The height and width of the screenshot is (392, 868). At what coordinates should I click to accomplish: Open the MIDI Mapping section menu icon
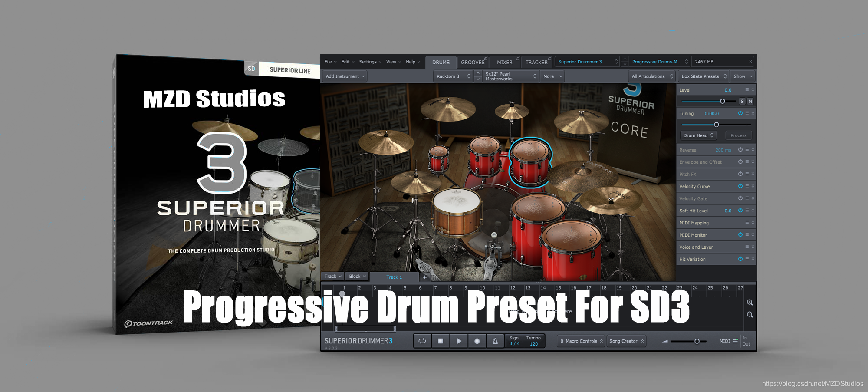(747, 223)
